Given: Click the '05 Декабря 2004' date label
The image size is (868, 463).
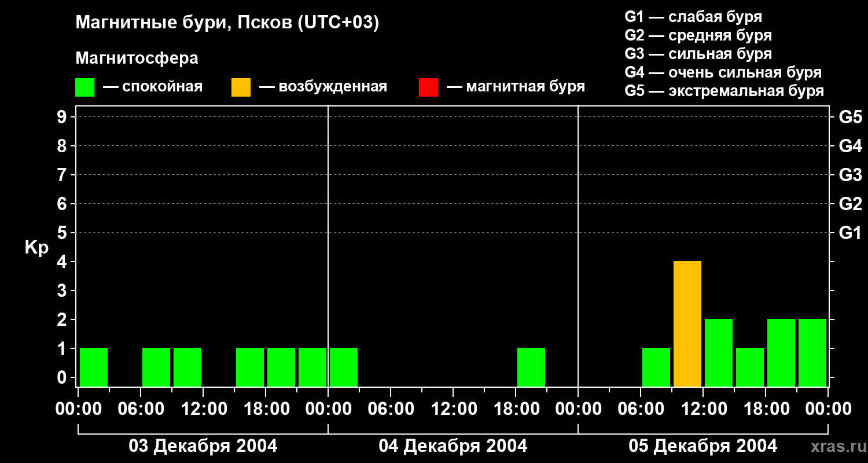Looking at the screenshot, I should point(703,446).
